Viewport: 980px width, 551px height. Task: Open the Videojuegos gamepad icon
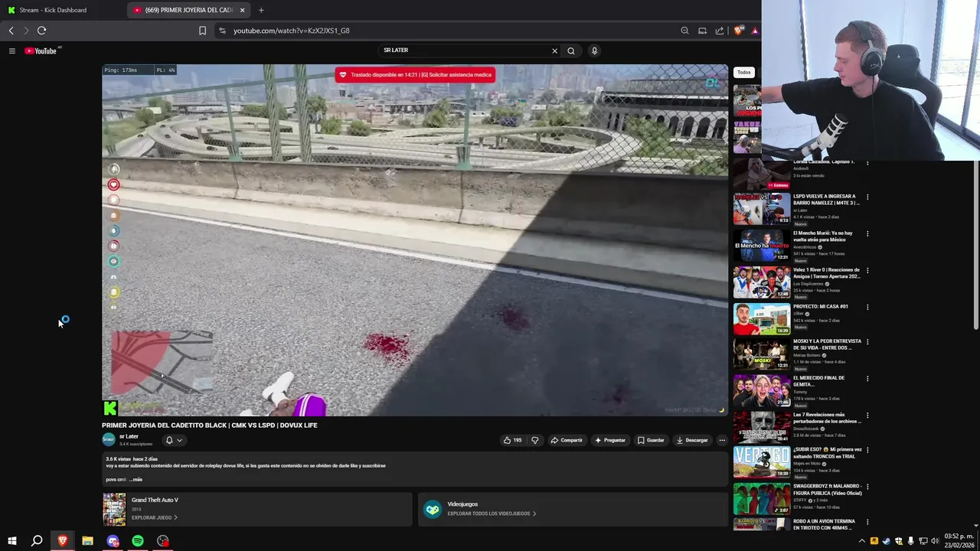433,510
